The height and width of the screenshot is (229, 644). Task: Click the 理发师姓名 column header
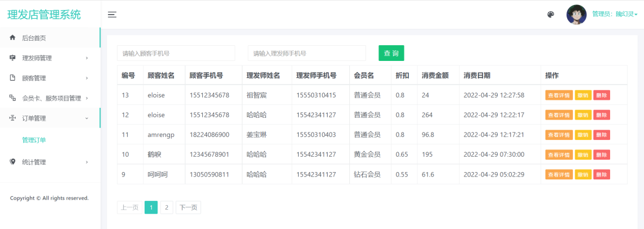(x=263, y=76)
